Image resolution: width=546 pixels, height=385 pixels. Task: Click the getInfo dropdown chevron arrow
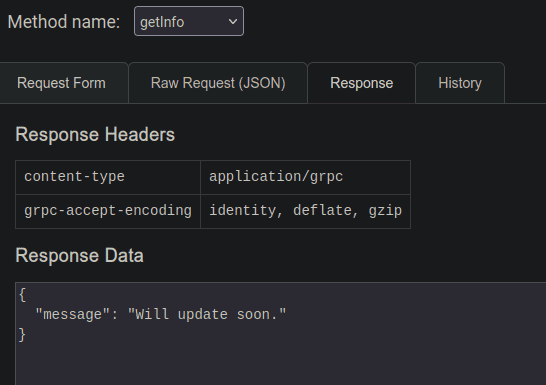(233, 22)
